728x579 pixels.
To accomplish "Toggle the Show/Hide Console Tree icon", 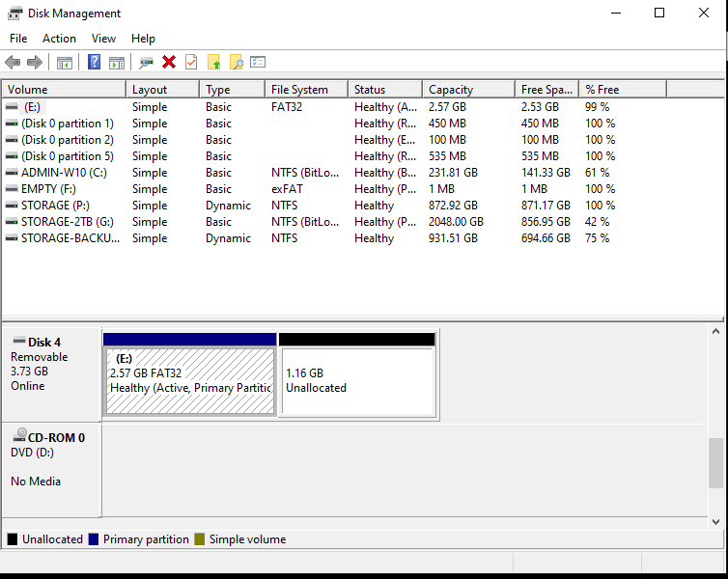I will coord(65,63).
